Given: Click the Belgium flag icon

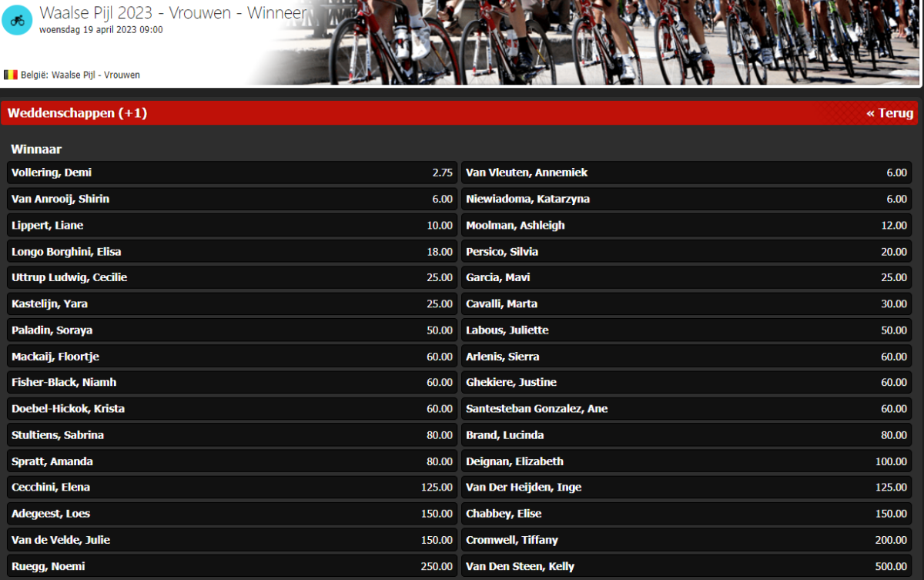Looking at the screenshot, I should [x=11, y=75].
